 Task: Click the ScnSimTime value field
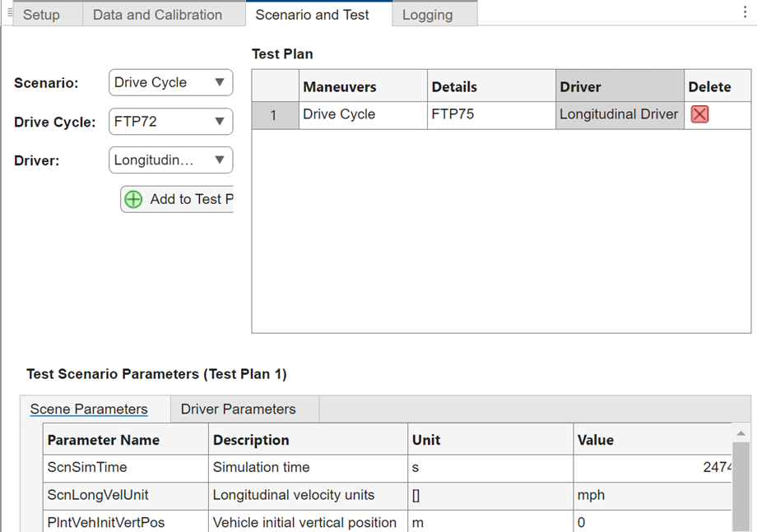[x=654, y=467]
